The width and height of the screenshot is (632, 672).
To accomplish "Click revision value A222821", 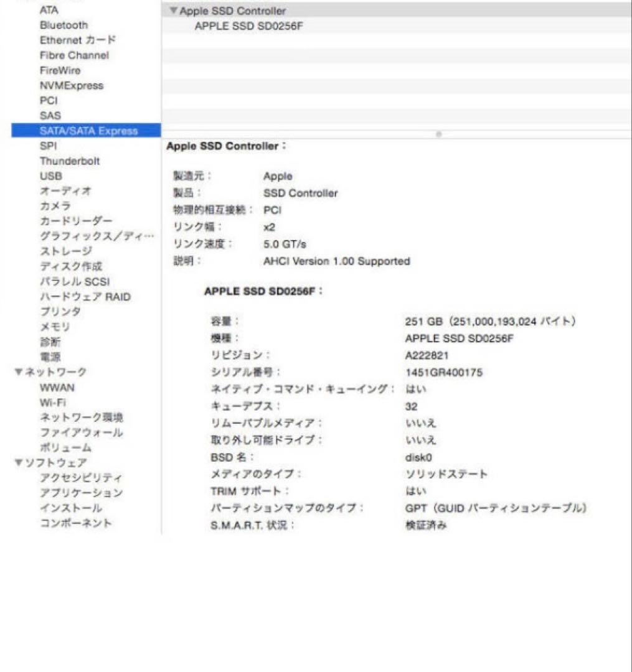I will [x=427, y=356].
